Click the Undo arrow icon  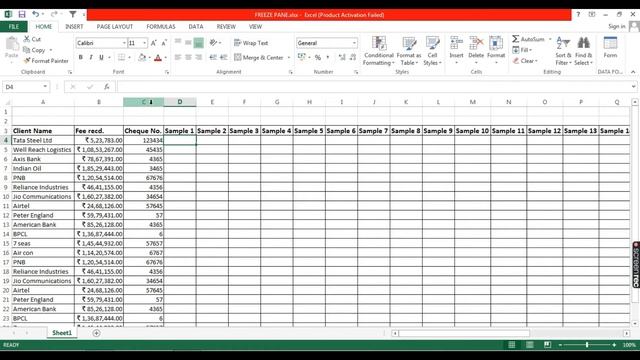pos(36,14)
